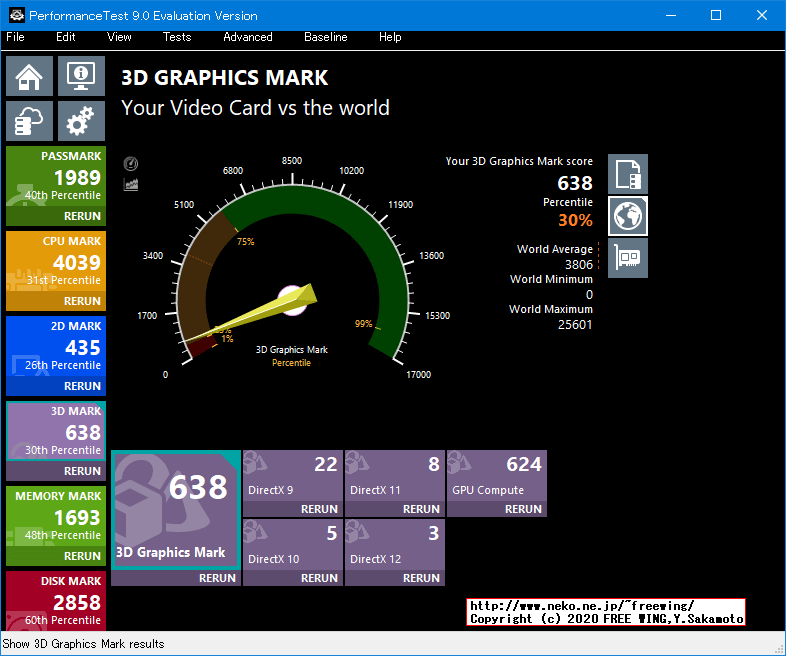Click the World Average 3806 value
786x656 pixels.
point(578,265)
